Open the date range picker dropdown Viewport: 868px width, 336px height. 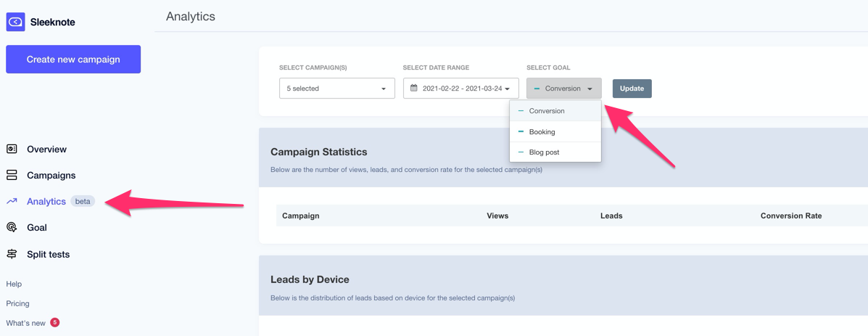coord(461,89)
